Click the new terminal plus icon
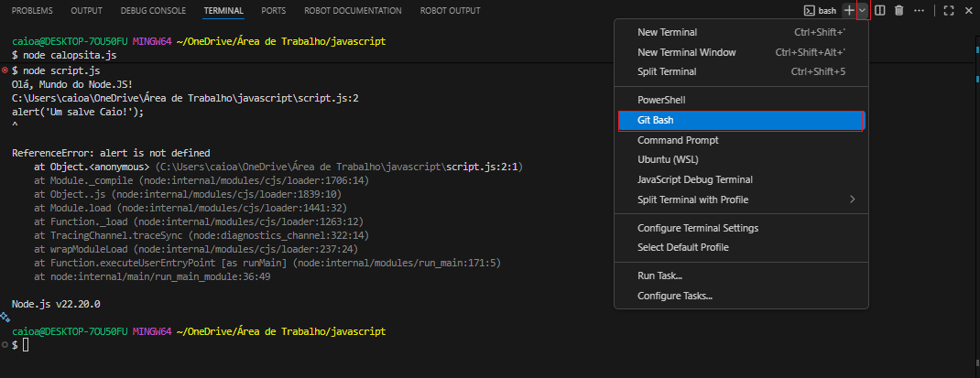Image resolution: width=980 pixels, height=378 pixels. point(849,10)
